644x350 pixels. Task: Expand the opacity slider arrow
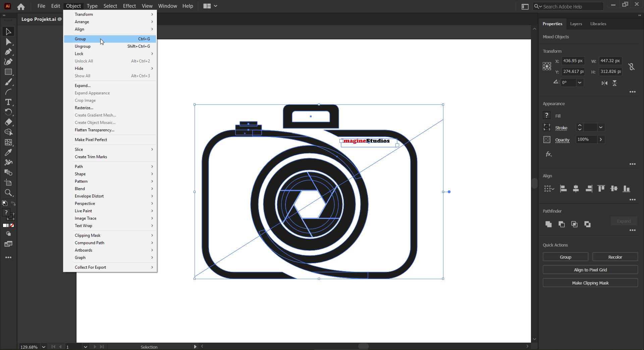[x=601, y=139]
